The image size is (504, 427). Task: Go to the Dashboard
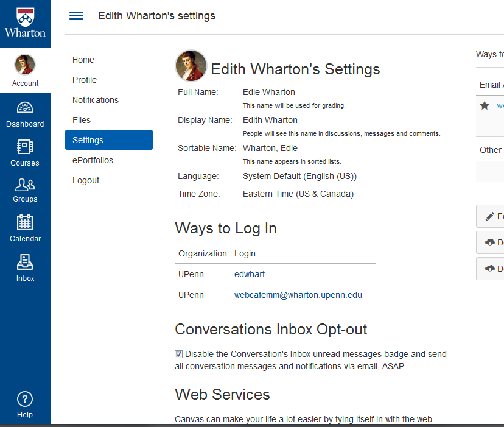tap(25, 115)
